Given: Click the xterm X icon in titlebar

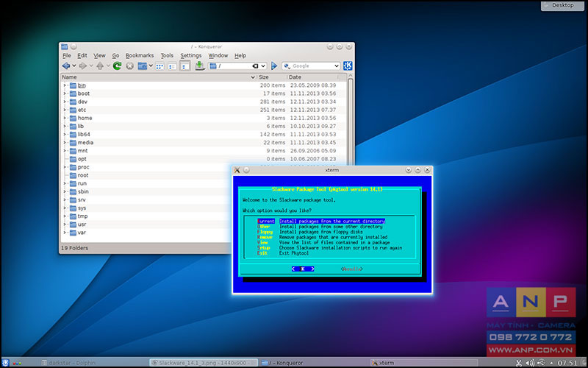Looking at the screenshot, I should click(x=237, y=170).
